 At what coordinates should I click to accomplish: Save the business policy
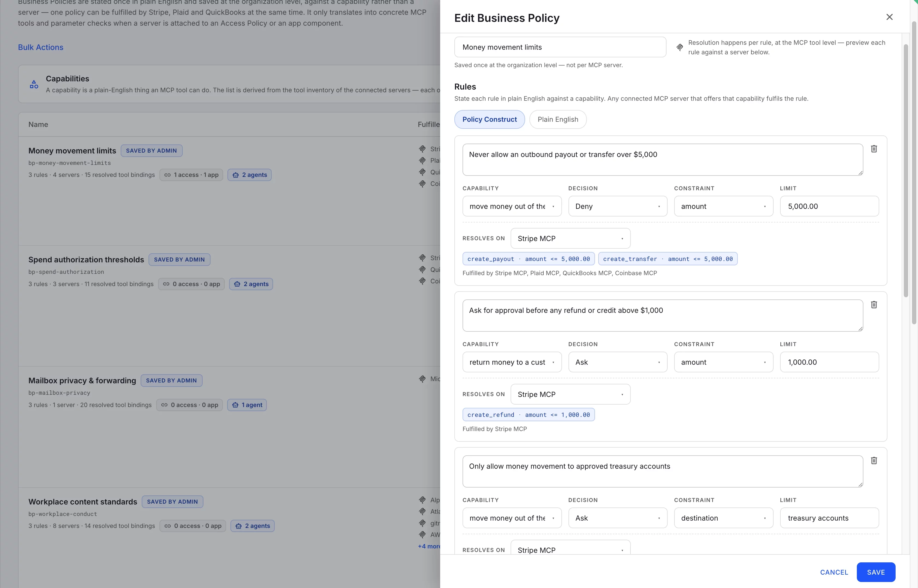coord(876,572)
